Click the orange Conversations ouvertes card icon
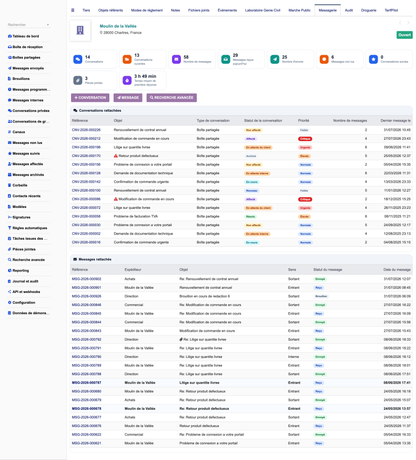Viewport: 416px width, 460px height. click(127, 59)
